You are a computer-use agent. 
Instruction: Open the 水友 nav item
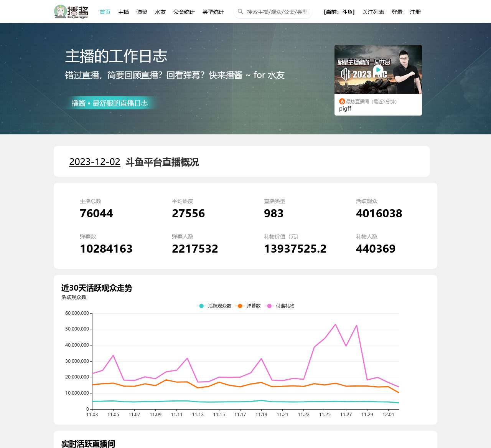160,12
